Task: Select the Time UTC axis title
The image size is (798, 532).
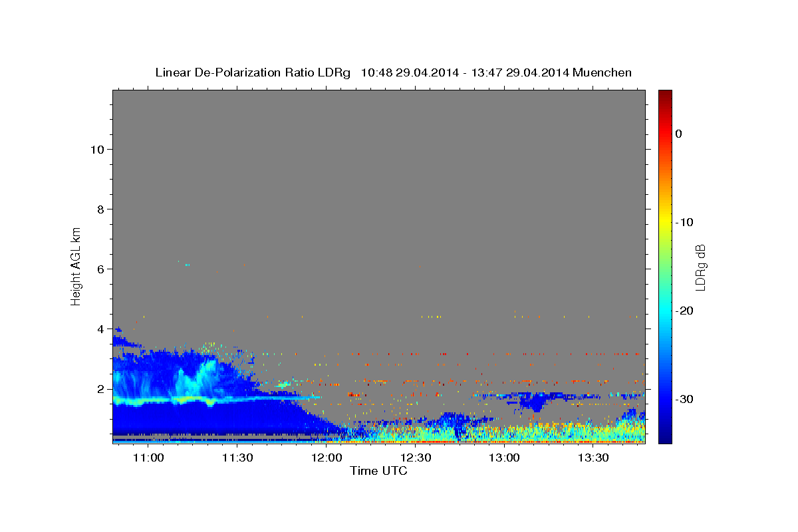Action: (x=378, y=471)
